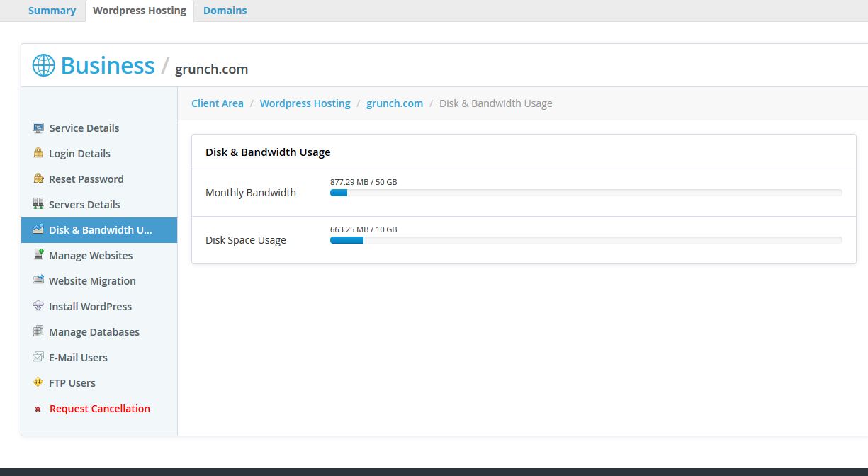Click the Reset Password key-lock icon
Screen dimensions: 868x476
38,178
